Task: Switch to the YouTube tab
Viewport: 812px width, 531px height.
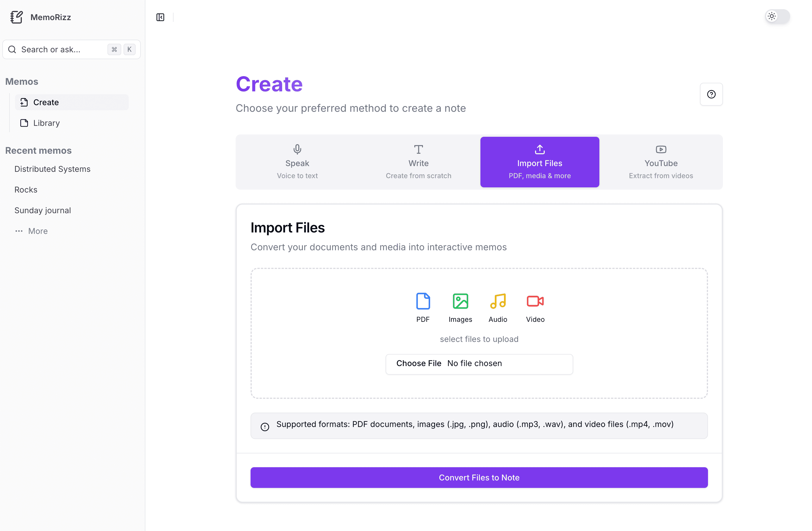Action: click(661, 162)
